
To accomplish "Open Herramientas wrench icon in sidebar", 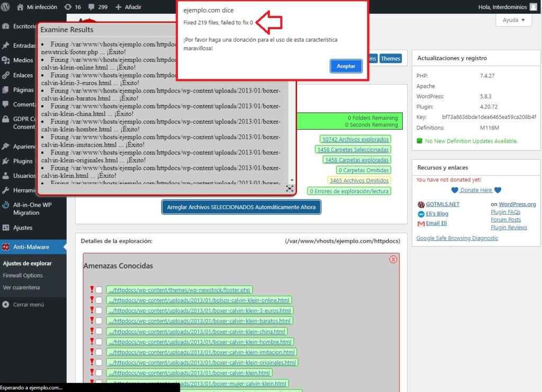I will coord(5,190).
